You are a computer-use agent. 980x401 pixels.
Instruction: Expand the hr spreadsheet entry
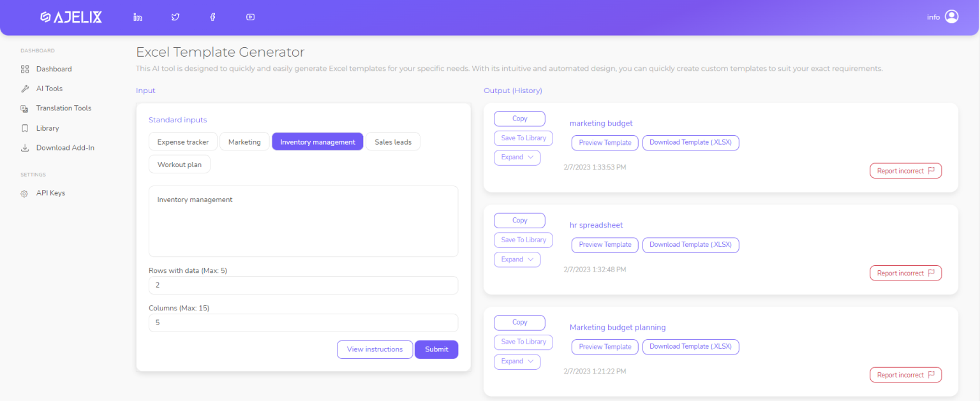[517, 259]
